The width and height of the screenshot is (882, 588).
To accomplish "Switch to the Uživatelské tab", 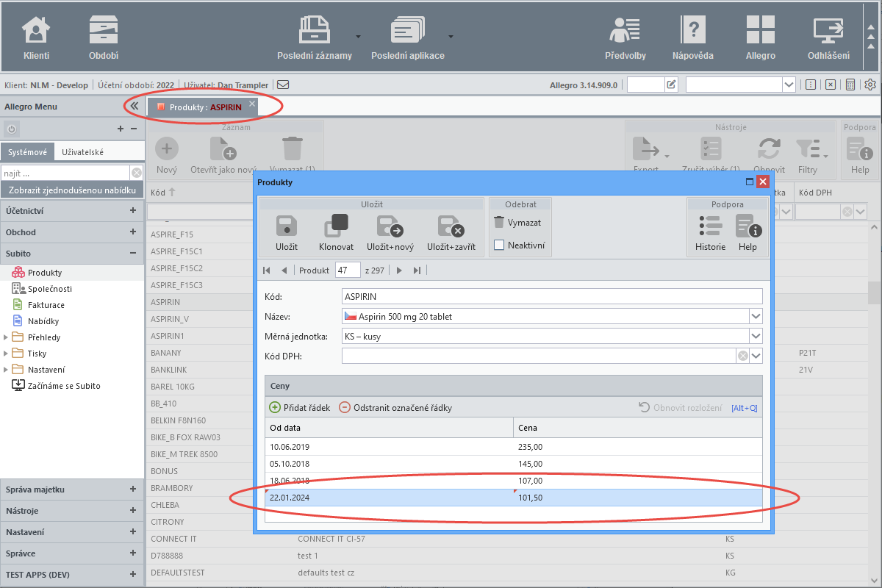I will point(82,152).
